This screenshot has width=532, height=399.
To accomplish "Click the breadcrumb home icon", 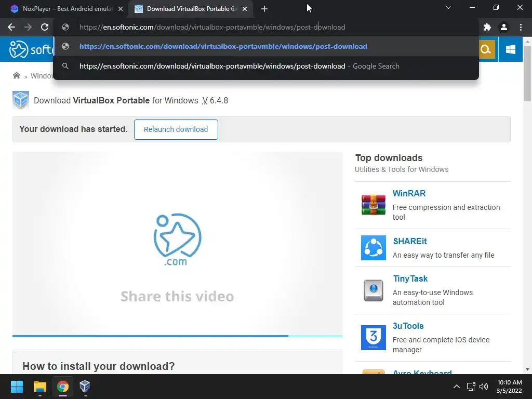I will click(x=16, y=75).
